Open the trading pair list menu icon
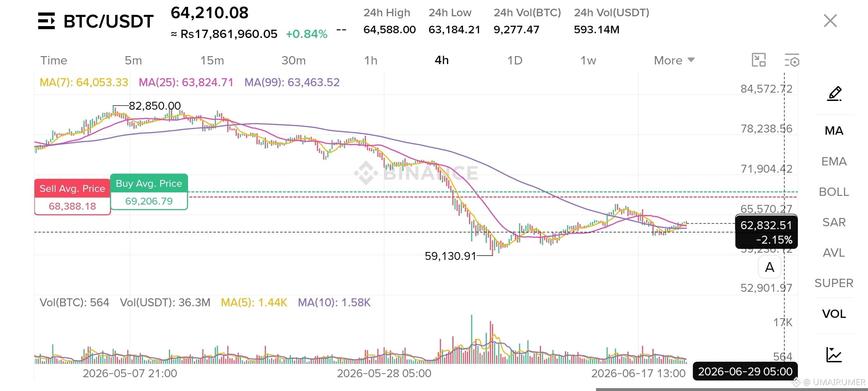The height and width of the screenshot is (391, 868). coord(46,21)
